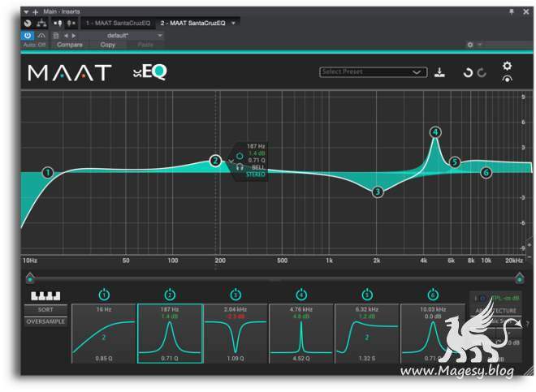
Task: Select band 3 cut 2.04 kHz thumbnail
Action: click(x=236, y=334)
